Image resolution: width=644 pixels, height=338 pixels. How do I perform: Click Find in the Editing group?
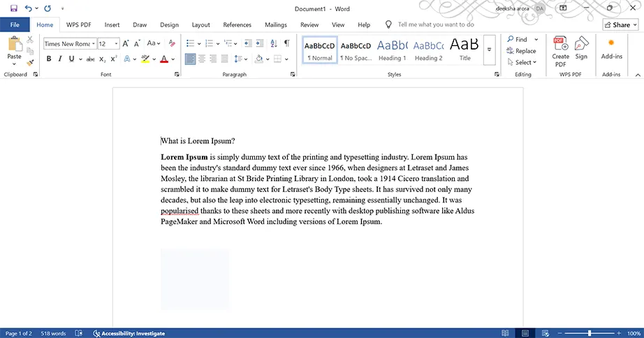518,39
